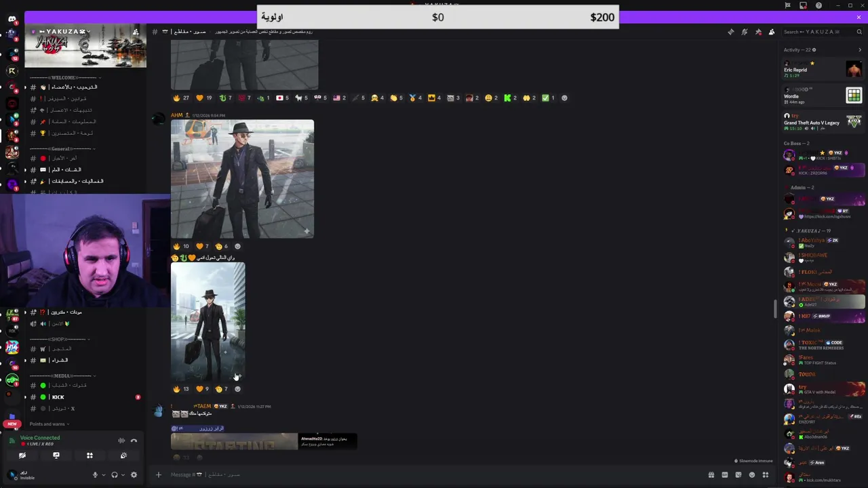This screenshot has width=868, height=488.
Task: Open microphone input options arrow
Action: point(103,475)
